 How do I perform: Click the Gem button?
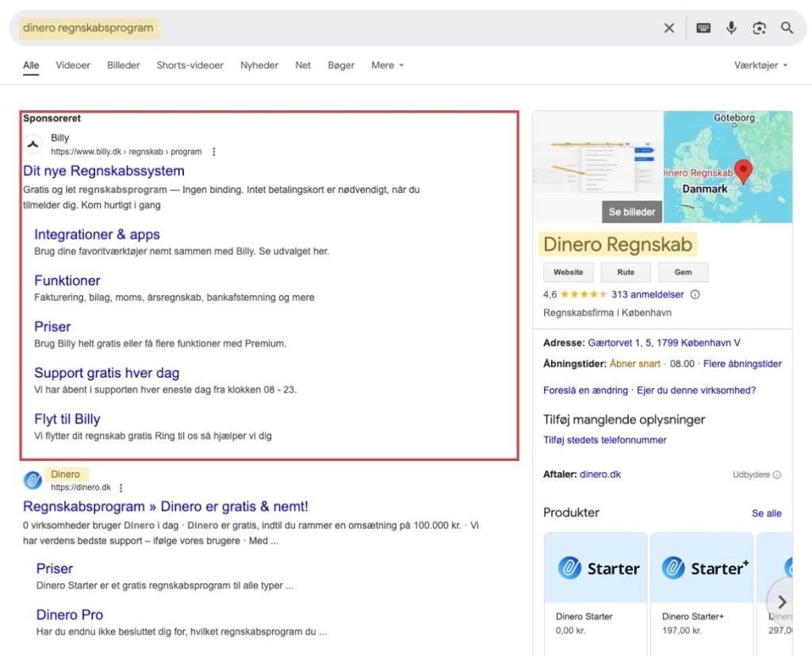tap(683, 272)
